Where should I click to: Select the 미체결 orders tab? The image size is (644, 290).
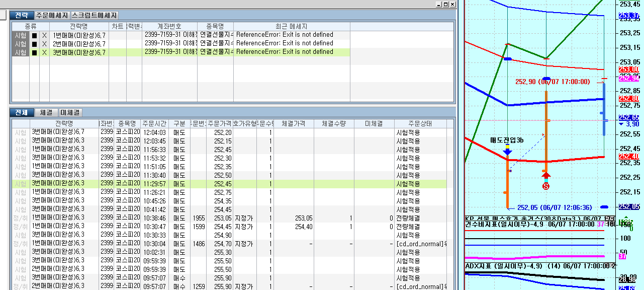pyautogui.click(x=71, y=112)
